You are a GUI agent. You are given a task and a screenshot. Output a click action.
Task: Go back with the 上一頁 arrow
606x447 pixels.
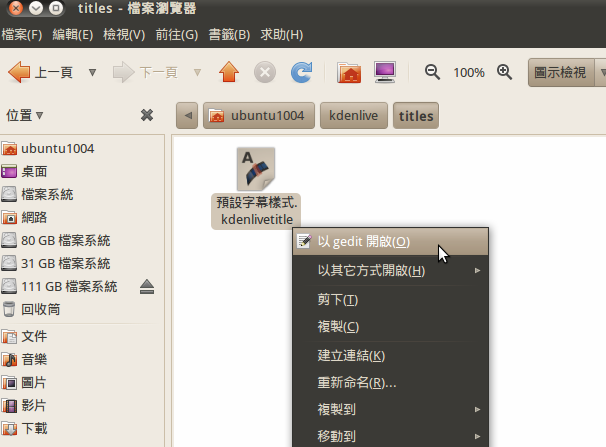pyautogui.click(x=40, y=72)
